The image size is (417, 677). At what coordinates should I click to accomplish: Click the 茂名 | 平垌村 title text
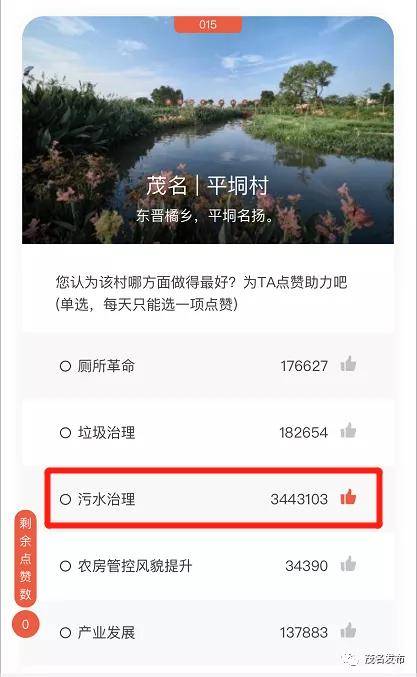[208, 186]
